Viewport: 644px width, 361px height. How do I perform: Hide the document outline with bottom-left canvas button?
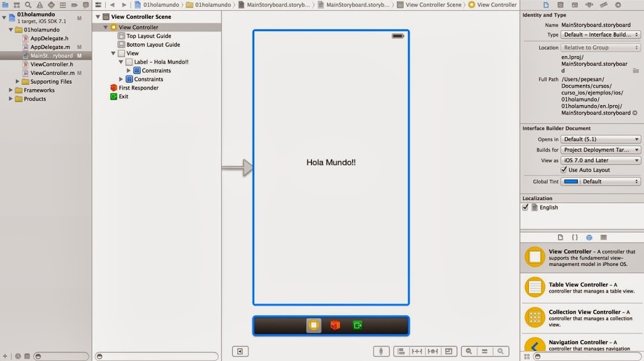pyautogui.click(x=240, y=351)
